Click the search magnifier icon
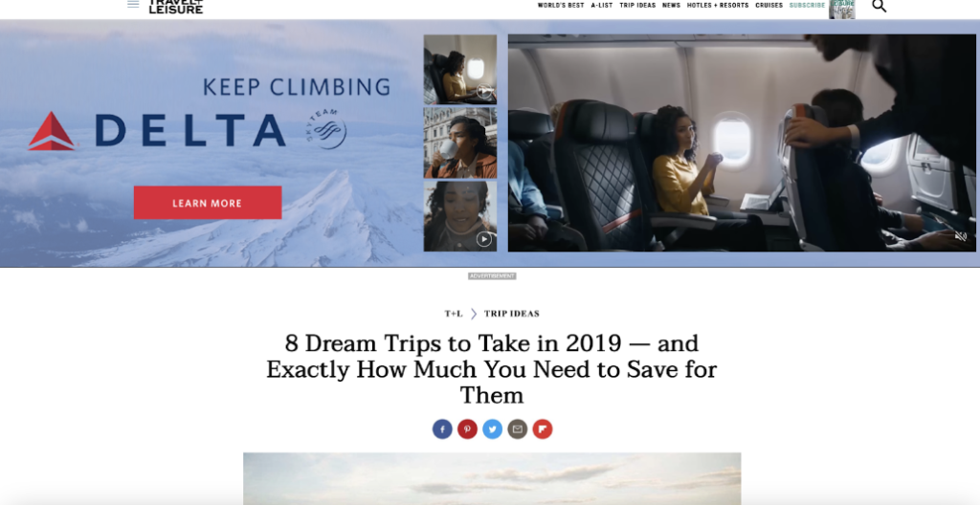Image resolution: width=980 pixels, height=505 pixels. coord(879,7)
